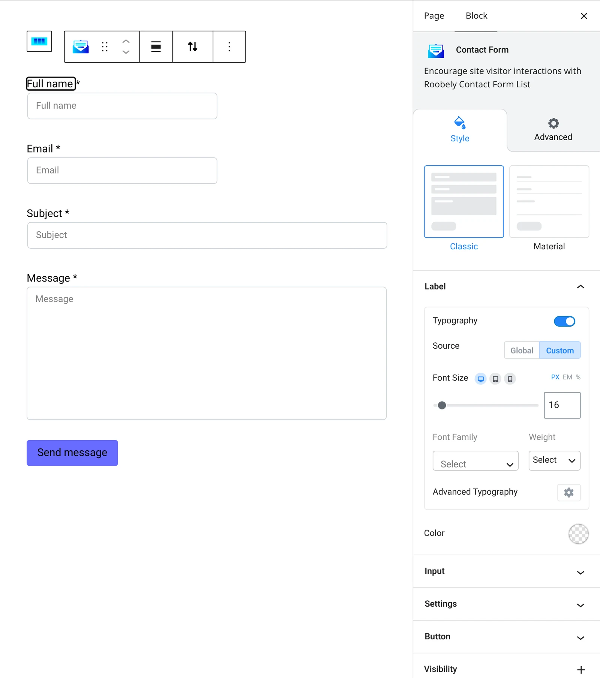Click the Font Size number input
This screenshot has height=700, width=600.
562,405
